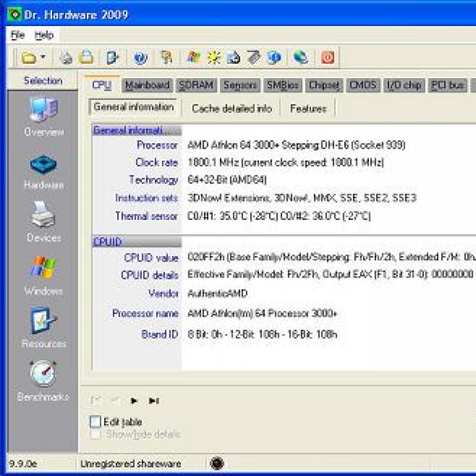Switch to the CPU tab
This screenshot has width=476, height=476.
tap(102, 86)
